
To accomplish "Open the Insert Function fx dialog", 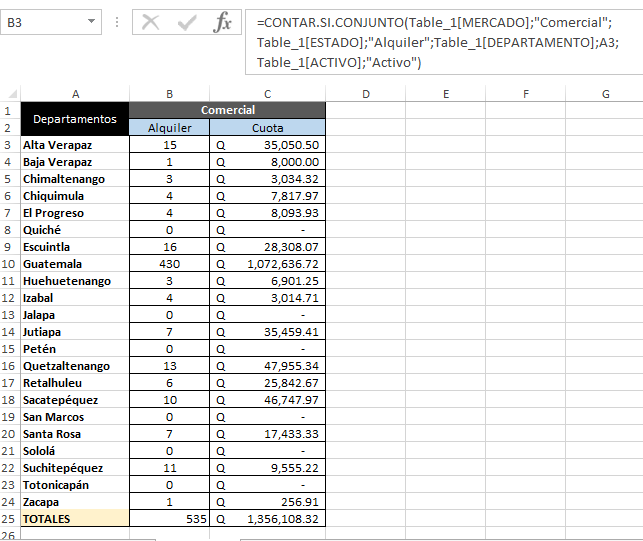I will (x=222, y=22).
